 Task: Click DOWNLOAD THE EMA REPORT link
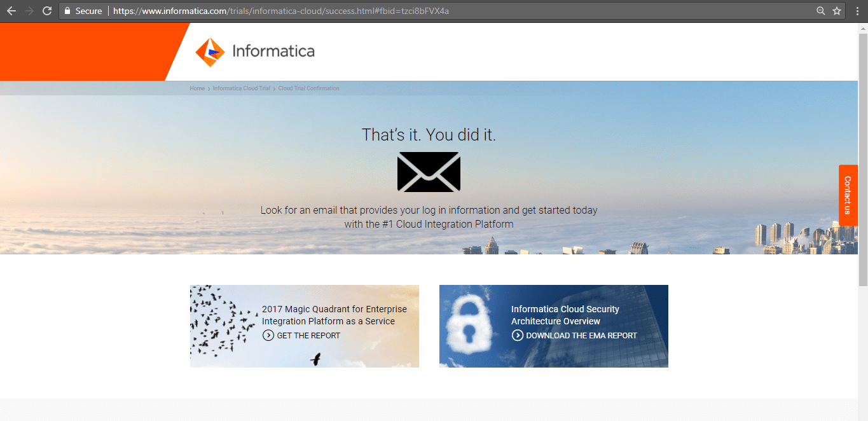(x=581, y=335)
